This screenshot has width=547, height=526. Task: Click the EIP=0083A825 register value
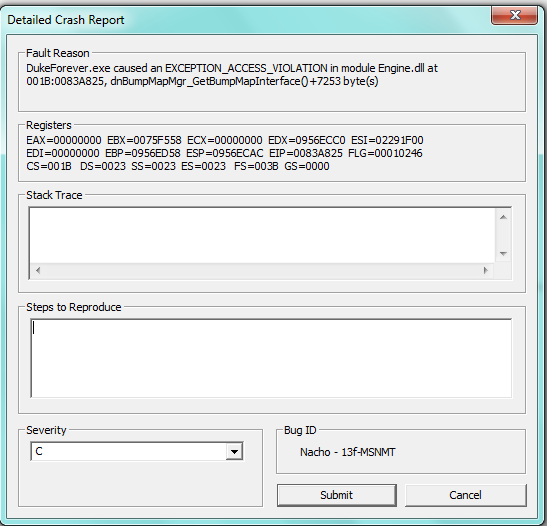point(306,153)
